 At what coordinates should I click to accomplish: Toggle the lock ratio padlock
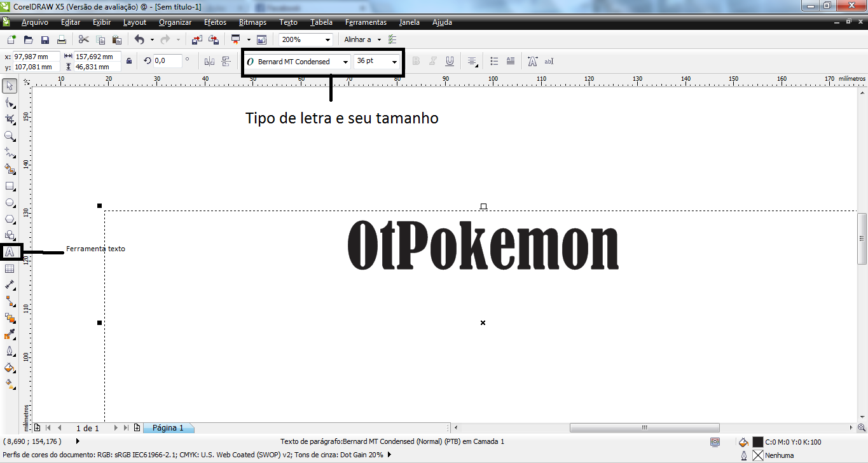[129, 61]
